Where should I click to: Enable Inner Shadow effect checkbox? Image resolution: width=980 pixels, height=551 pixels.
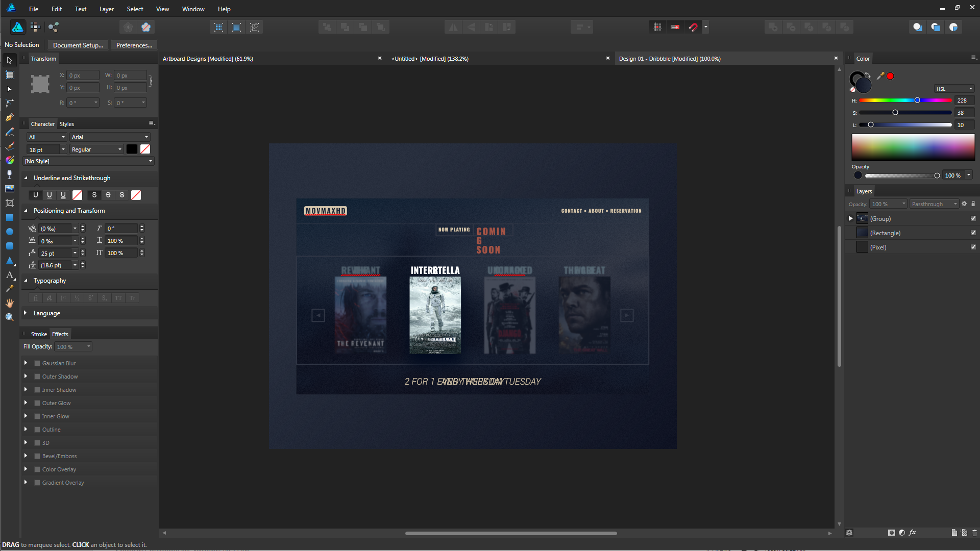tap(37, 390)
